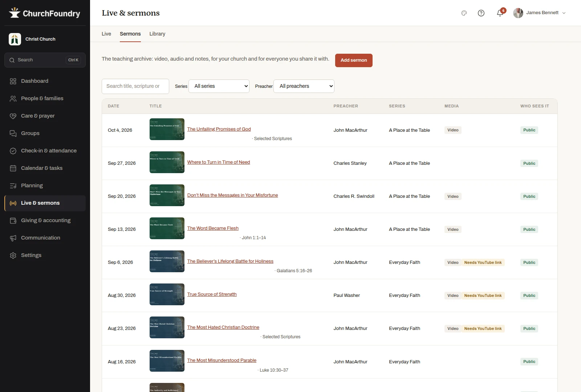Open the help question mark icon

click(x=481, y=13)
